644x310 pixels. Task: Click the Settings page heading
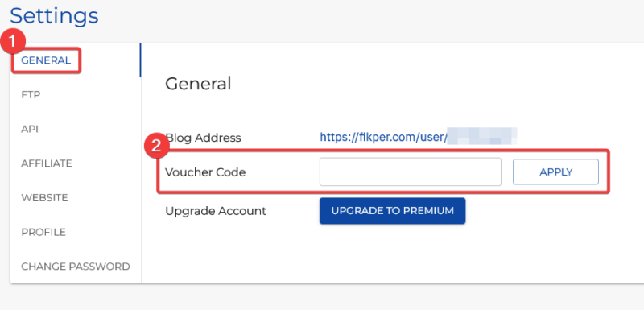(x=54, y=16)
